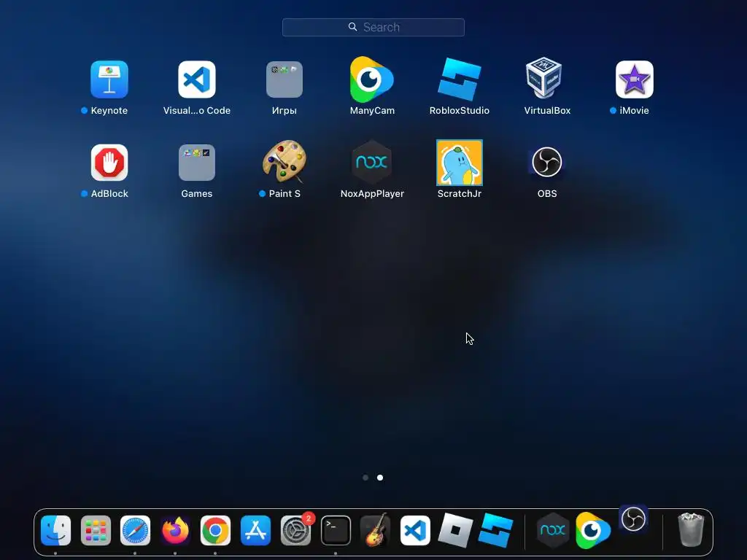
Task: Open Roblox Studio in the Dock
Action: 495,530
